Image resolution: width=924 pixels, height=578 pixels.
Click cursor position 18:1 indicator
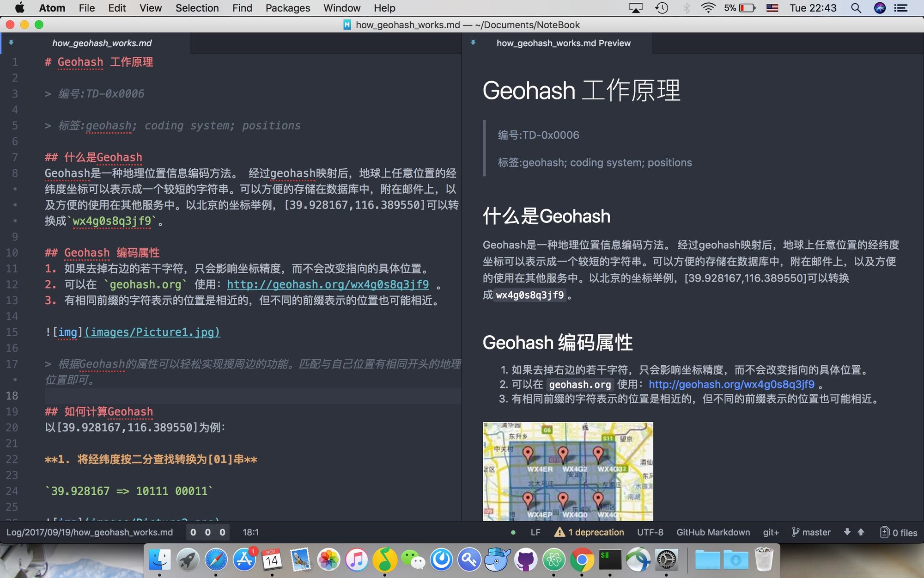point(250,533)
